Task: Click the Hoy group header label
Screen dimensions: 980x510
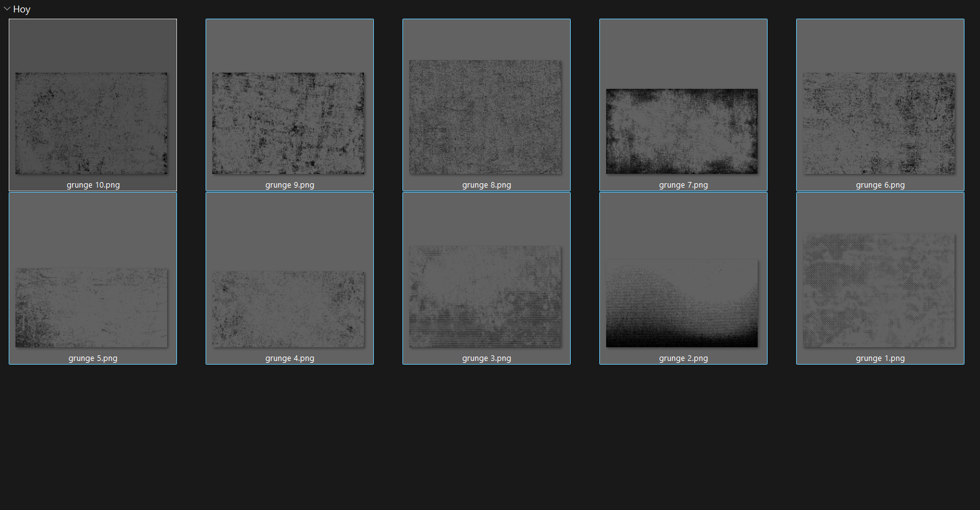Action: click(22, 9)
